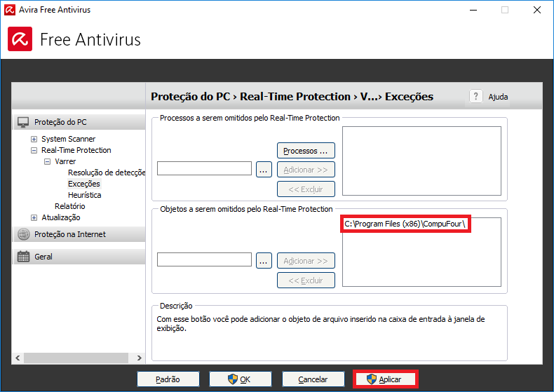Click the browse button beside the processes field

click(264, 169)
